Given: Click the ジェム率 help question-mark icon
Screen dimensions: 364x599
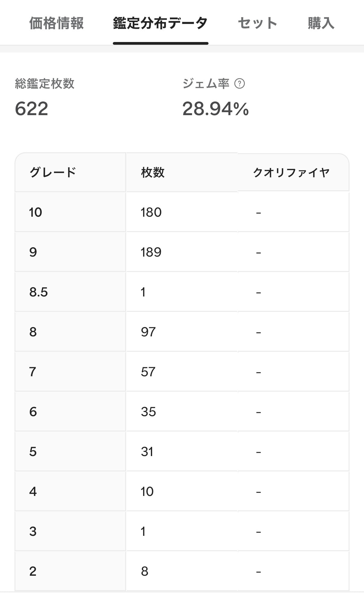Looking at the screenshot, I should pyautogui.click(x=240, y=83).
